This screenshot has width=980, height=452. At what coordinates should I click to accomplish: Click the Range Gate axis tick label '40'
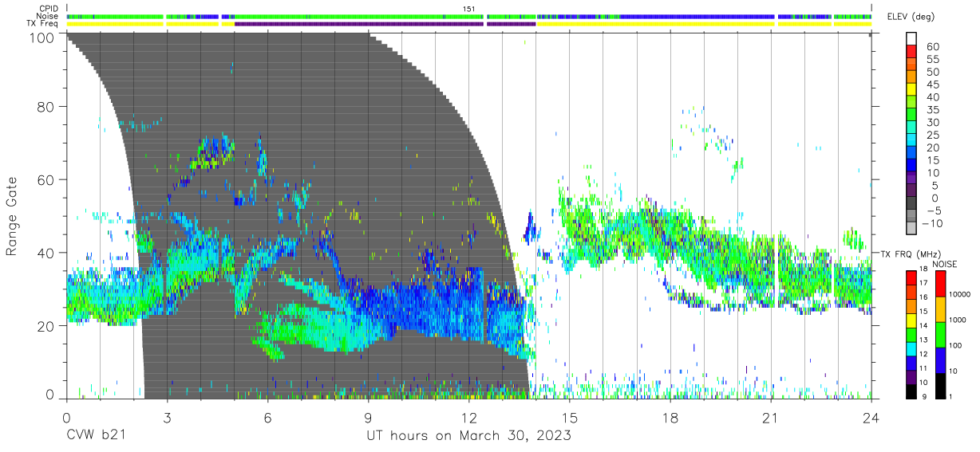click(47, 253)
